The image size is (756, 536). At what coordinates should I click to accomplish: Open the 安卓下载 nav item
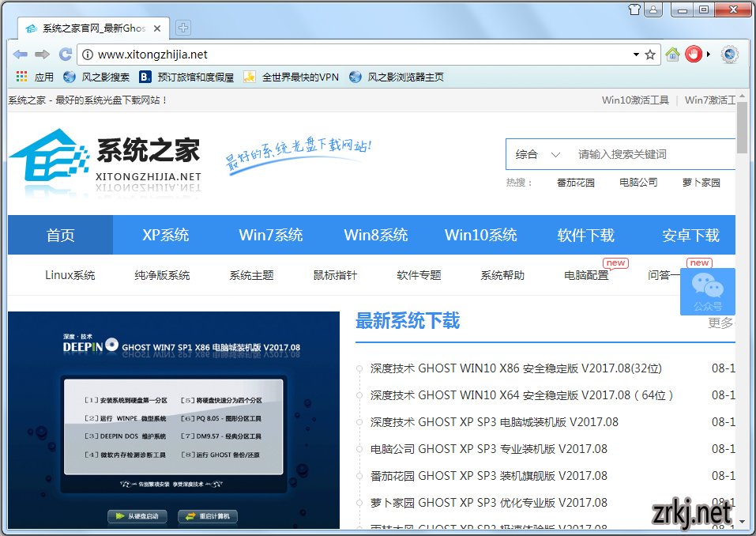click(691, 235)
